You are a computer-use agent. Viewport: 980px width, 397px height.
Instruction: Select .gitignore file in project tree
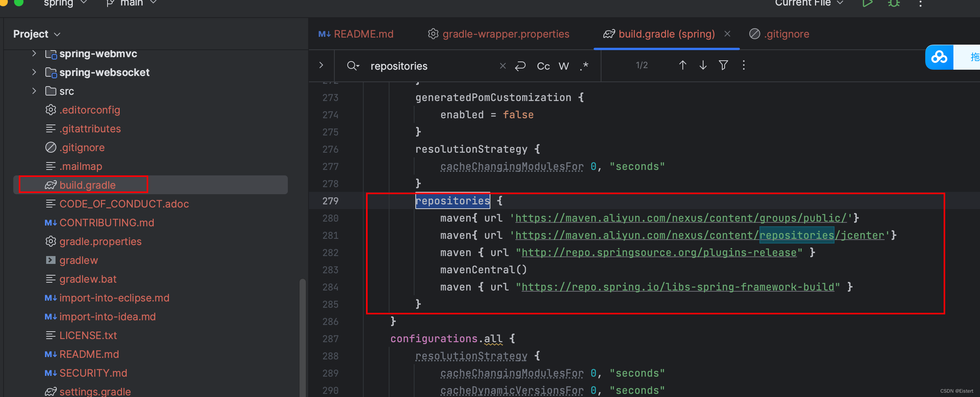coord(82,148)
